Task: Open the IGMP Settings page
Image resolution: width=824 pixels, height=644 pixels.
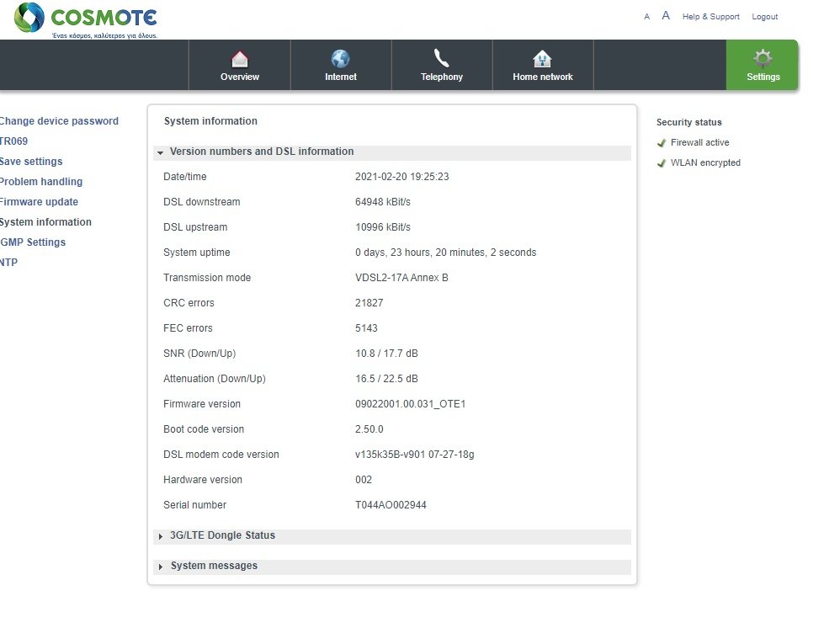Action: 33,242
